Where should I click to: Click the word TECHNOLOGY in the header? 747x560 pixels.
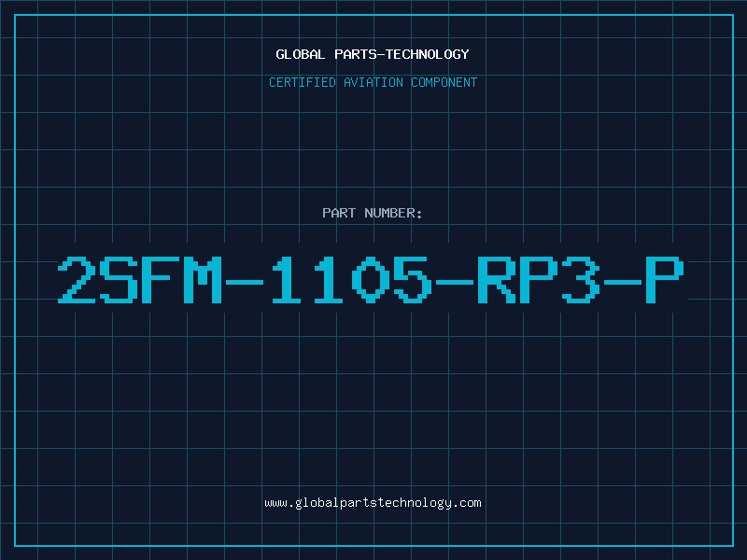428,54
